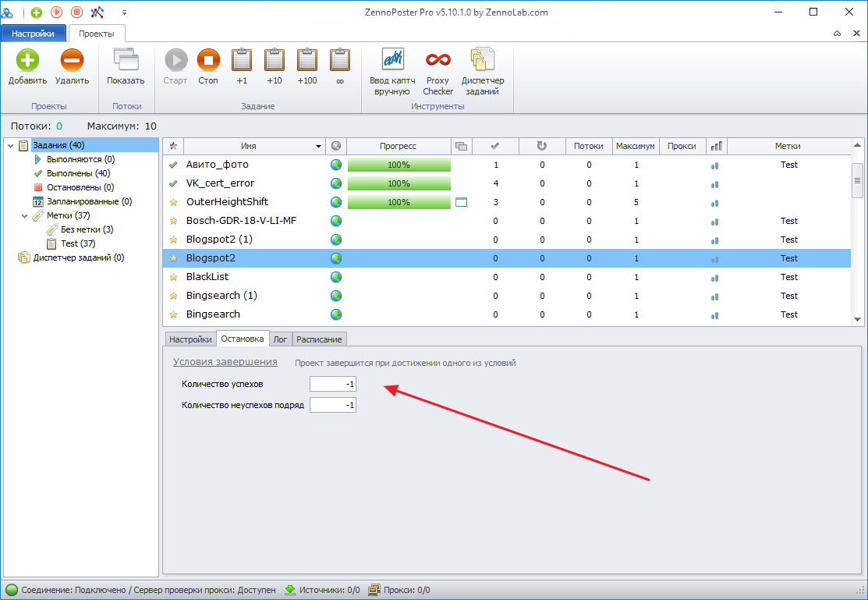Select the Bingsearch (1) project row

coord(506,296)
